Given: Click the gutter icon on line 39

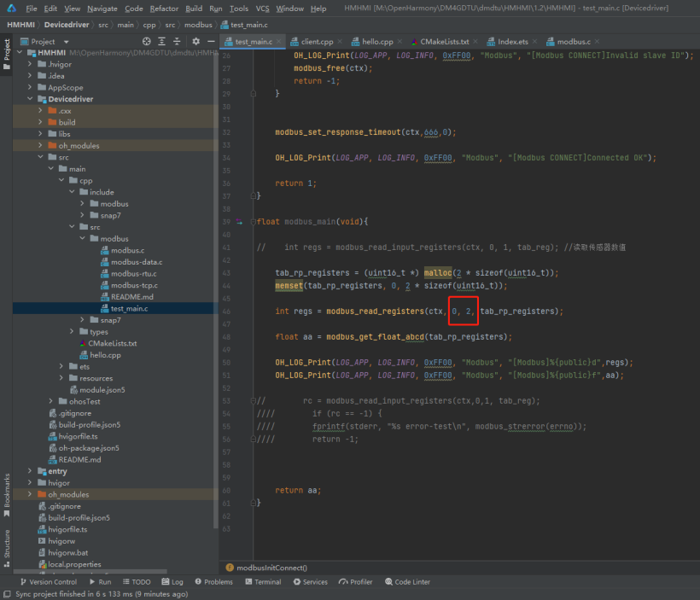Looking at the screenshot, I should click(x=239, y=222).
